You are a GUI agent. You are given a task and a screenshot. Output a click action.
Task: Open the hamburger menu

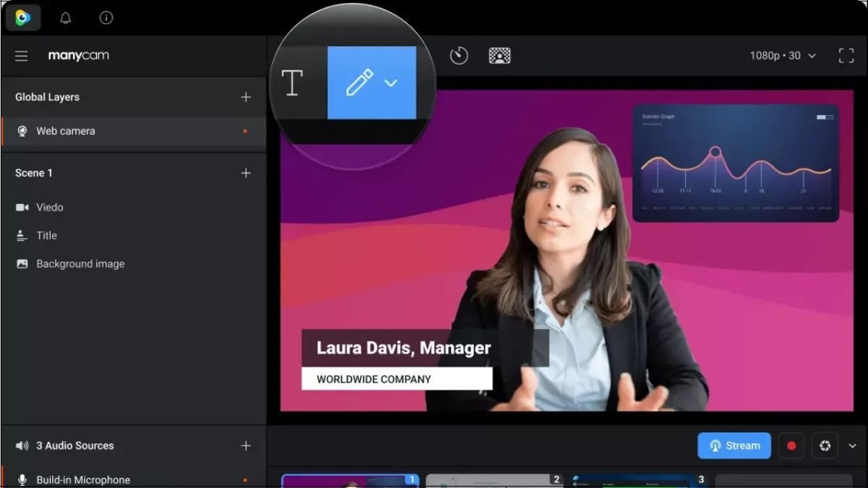coord(22,56)
